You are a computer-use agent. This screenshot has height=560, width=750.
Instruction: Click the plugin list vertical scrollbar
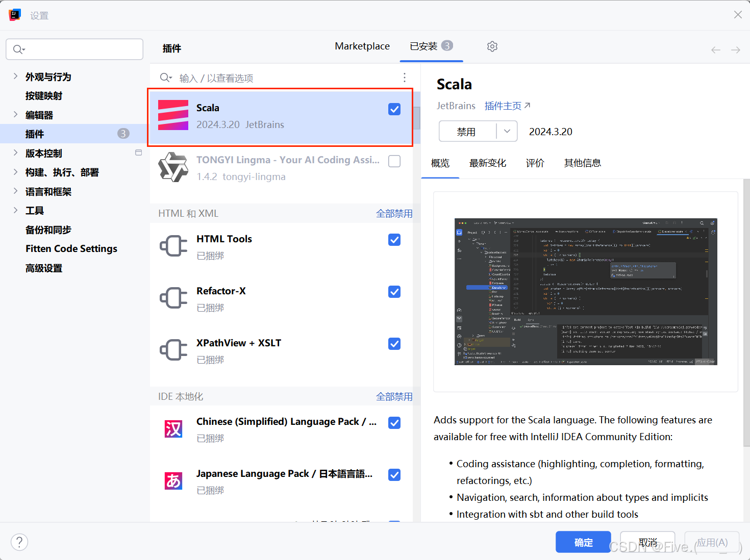pos(417,118)
